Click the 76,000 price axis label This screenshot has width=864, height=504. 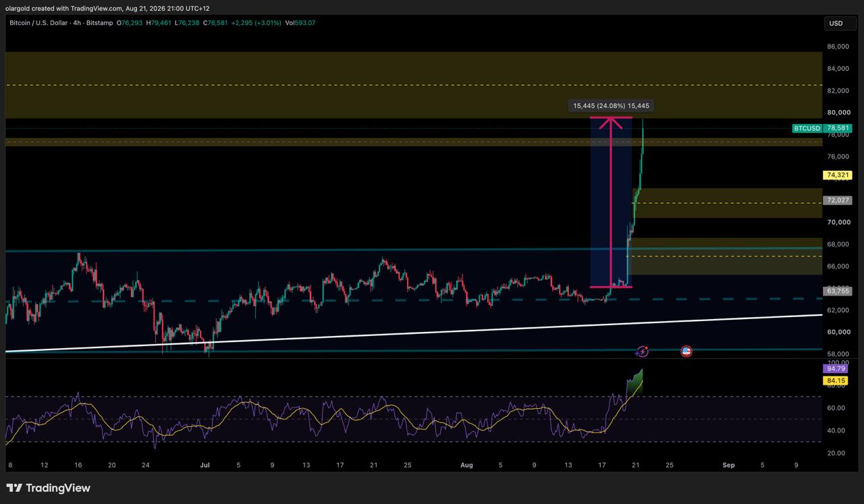[838, 157]
